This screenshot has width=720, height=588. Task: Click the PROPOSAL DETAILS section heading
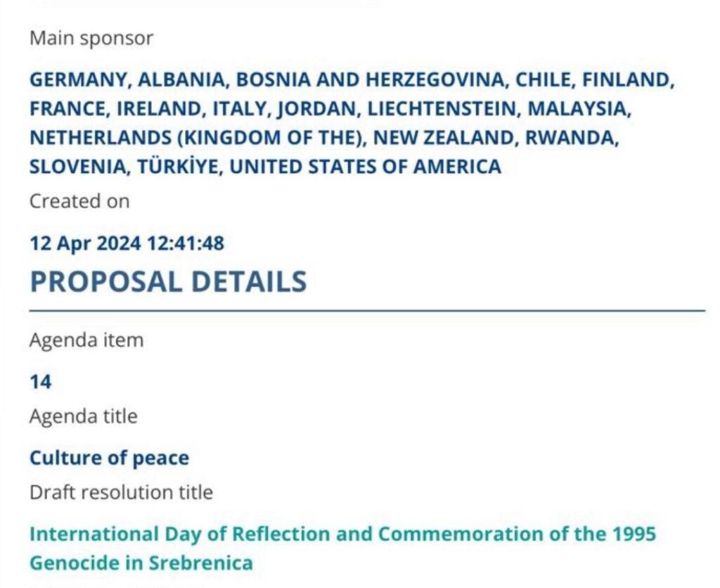click(x=168, y=281)
